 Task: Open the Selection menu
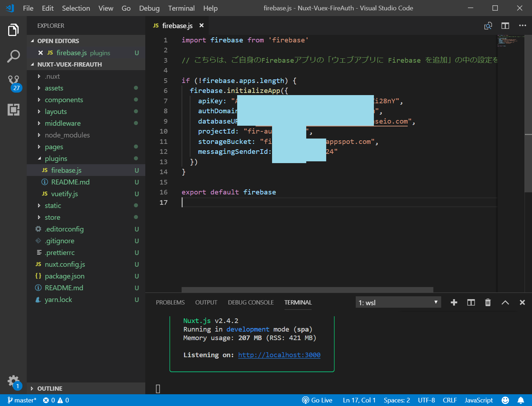tap(76, 8)
